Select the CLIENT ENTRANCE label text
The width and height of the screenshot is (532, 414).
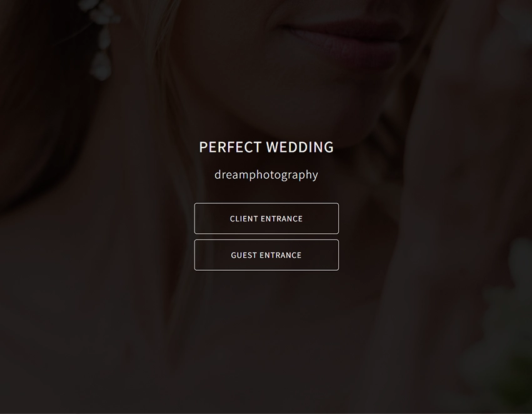click(x=266, y=218)
